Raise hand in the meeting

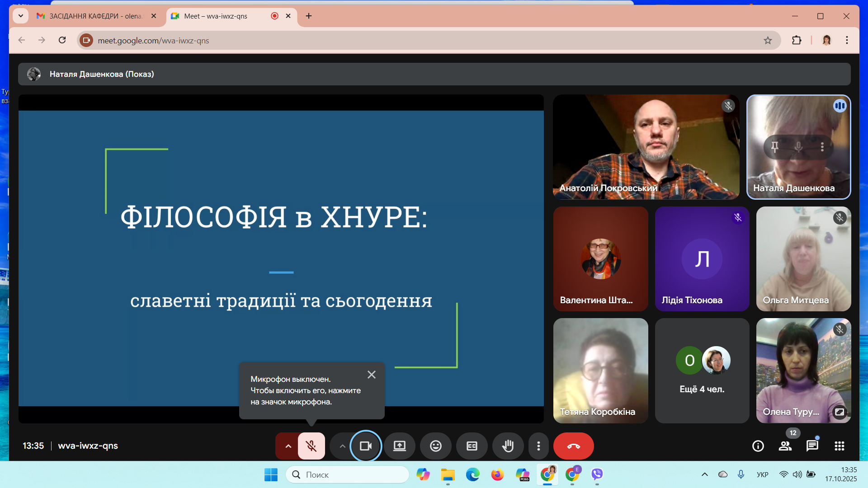pyautogui.click(x=508, y=446)
